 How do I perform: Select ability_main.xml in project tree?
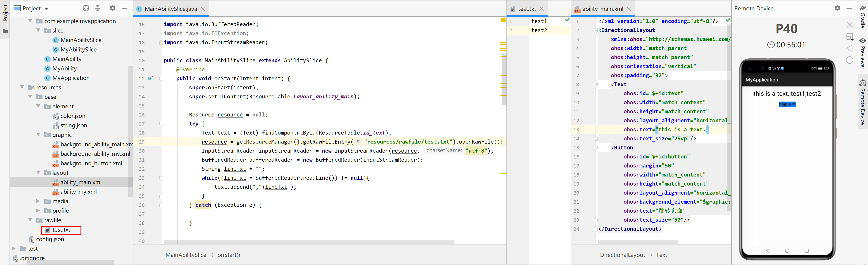point(81,182)
